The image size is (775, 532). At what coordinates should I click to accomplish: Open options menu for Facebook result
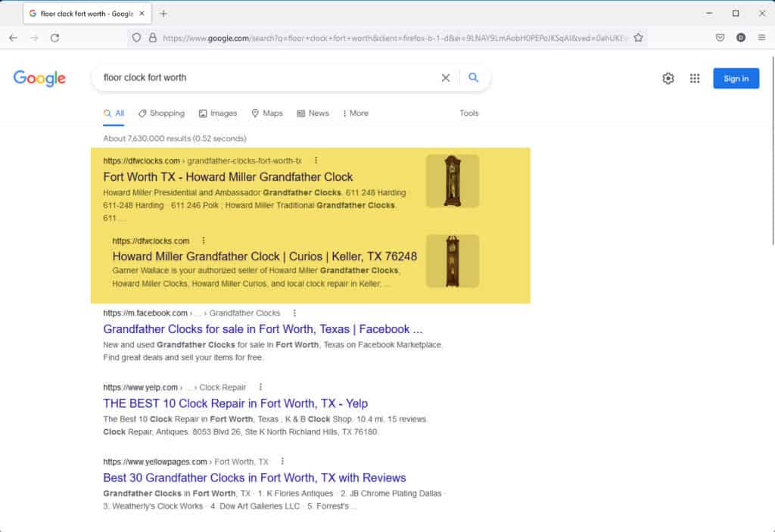294,313
